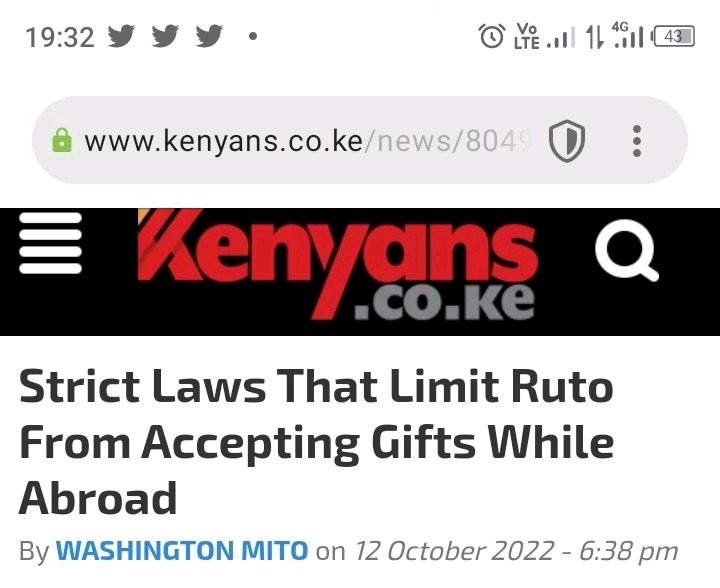Tap the second Twitter notification icon
This screenshot has width=720, height=588.
point(165,36)
